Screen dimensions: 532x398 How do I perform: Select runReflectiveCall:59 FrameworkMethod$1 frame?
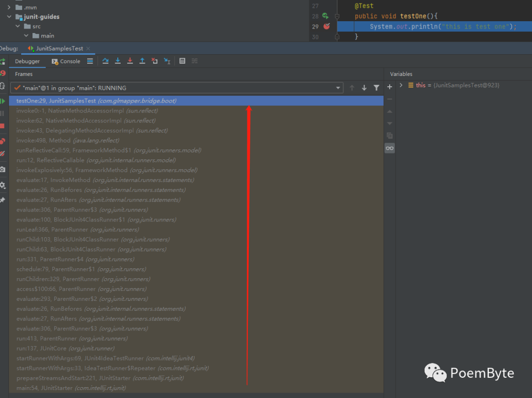pos(196,150)
